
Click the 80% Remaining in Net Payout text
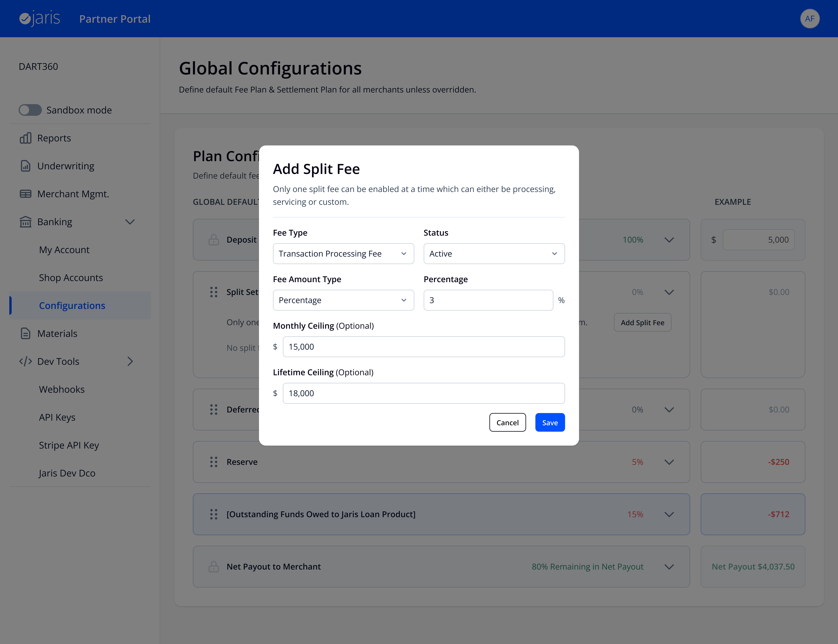[587, 567]
